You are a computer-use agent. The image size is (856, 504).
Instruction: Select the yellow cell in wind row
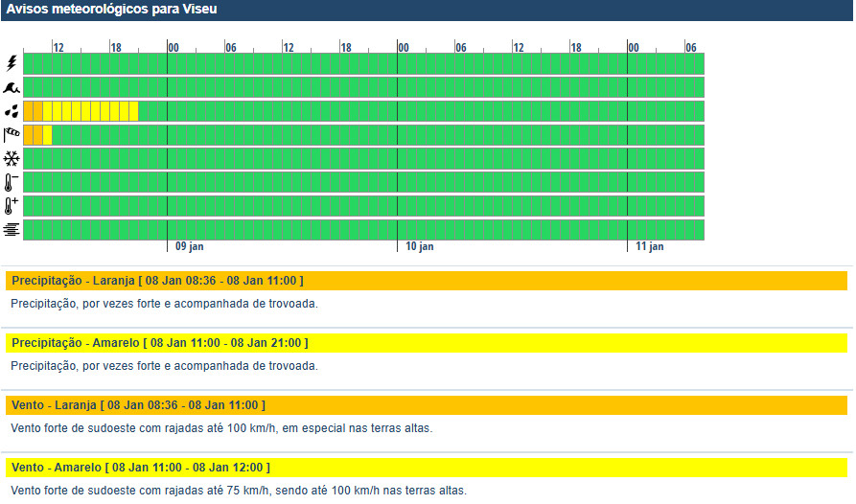click(48, 135)
